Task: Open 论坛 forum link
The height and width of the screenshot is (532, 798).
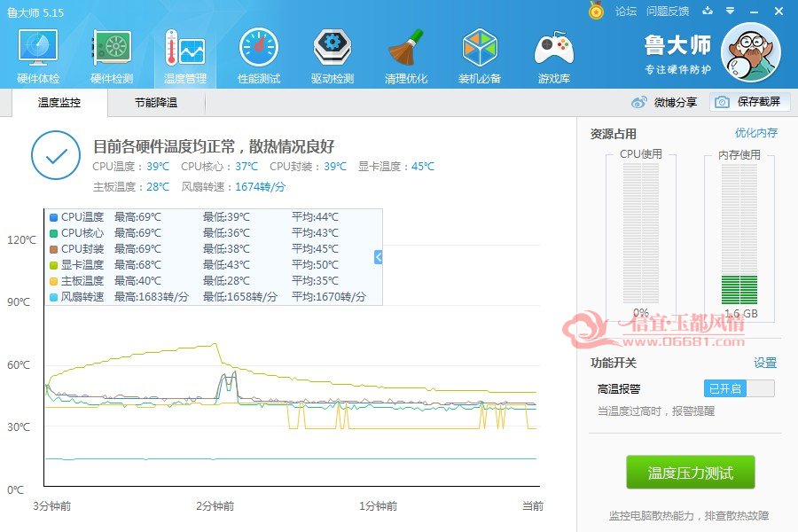Action: pos(625,12)
